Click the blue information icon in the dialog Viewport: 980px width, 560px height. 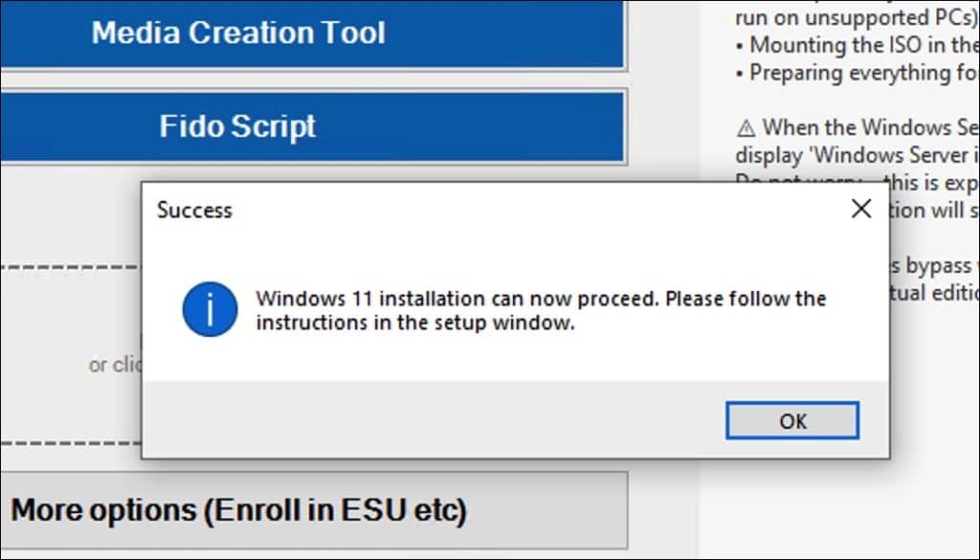click(210, 309)
